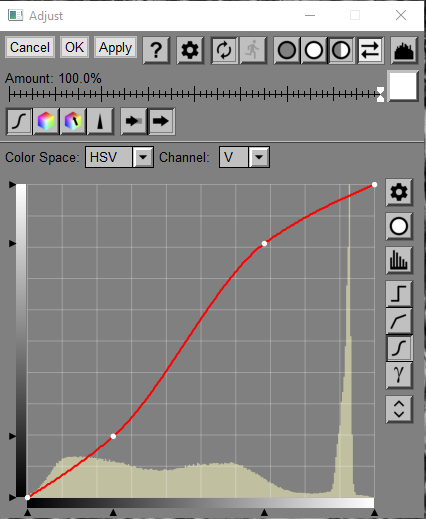Screen dimensions: 426x519
Task: Click the black spike icon in the second row
Action: 100,121
